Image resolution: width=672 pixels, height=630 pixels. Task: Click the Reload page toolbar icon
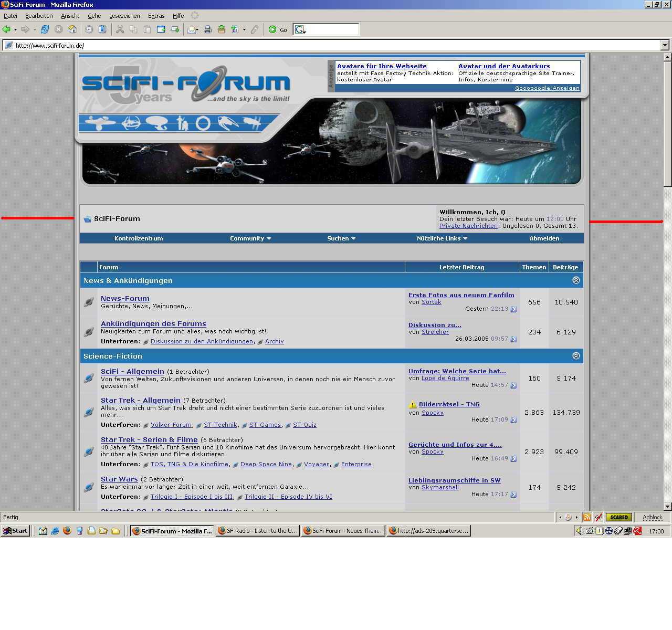45,29
